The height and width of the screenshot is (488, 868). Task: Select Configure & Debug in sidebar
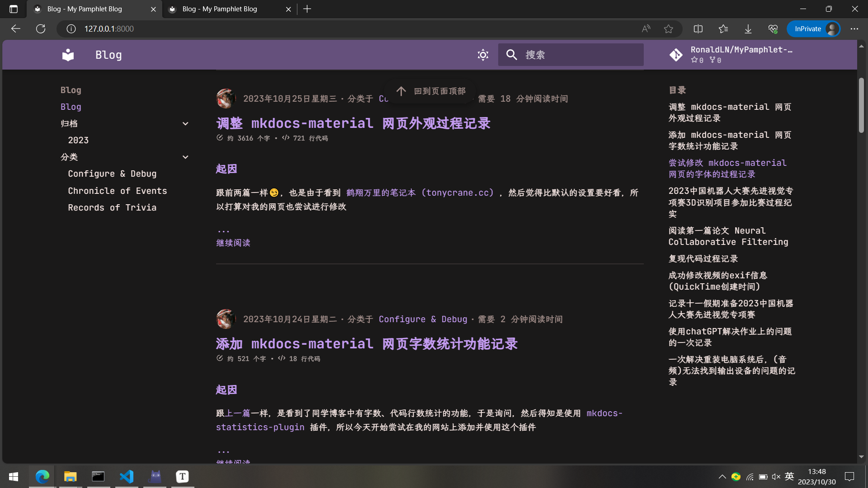(x=112, y=174)
